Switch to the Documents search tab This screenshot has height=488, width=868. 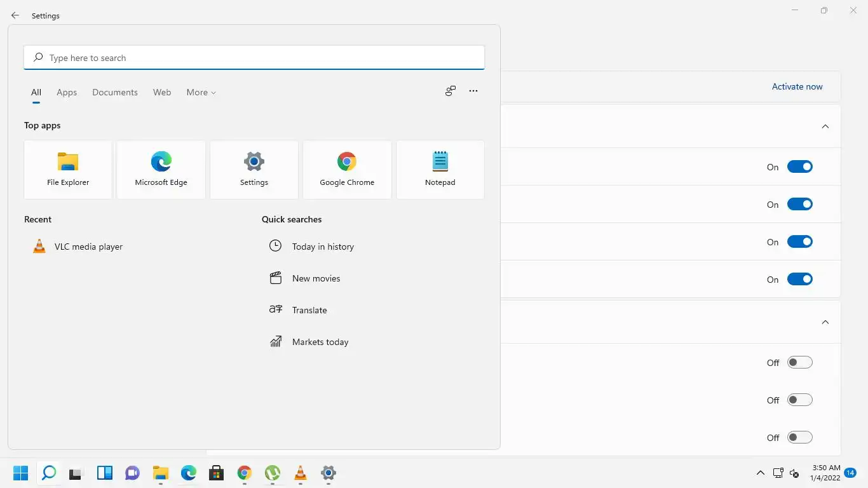115,92
